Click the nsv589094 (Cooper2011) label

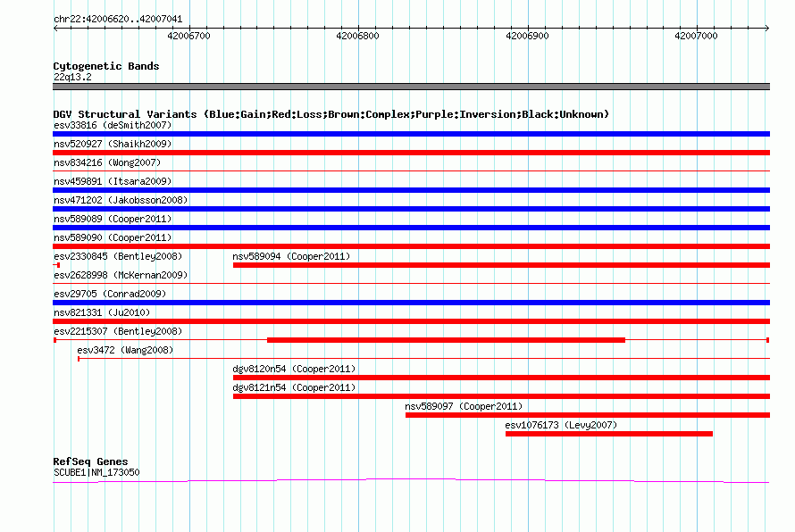[x=291, y=256]
